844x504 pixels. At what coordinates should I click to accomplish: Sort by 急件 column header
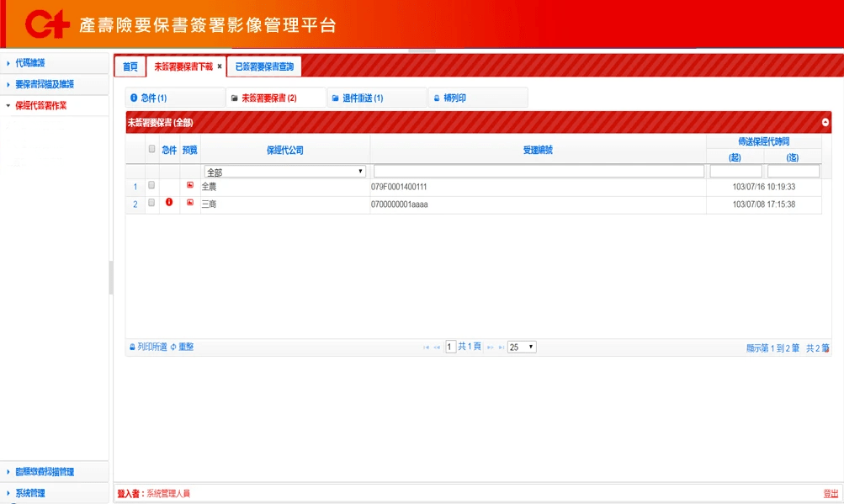pos(169,150)
